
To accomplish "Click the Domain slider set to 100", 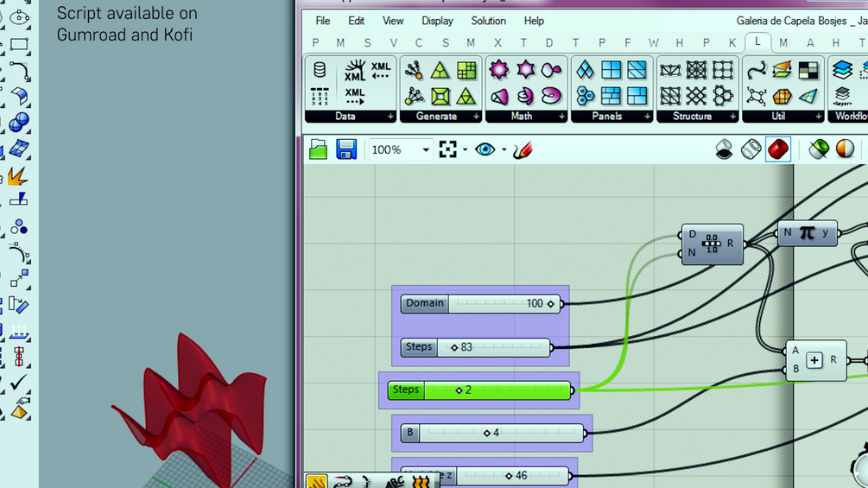I will [x=480, y=303].
